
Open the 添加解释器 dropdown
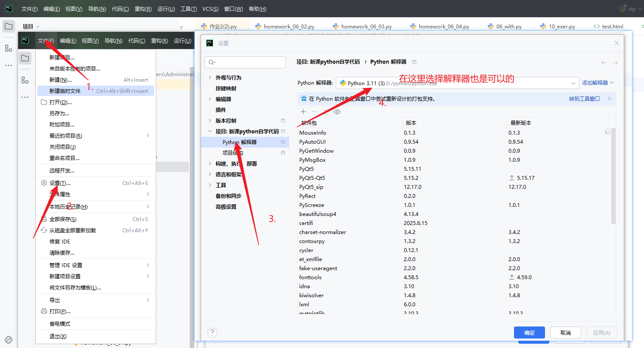pos(598,83)
